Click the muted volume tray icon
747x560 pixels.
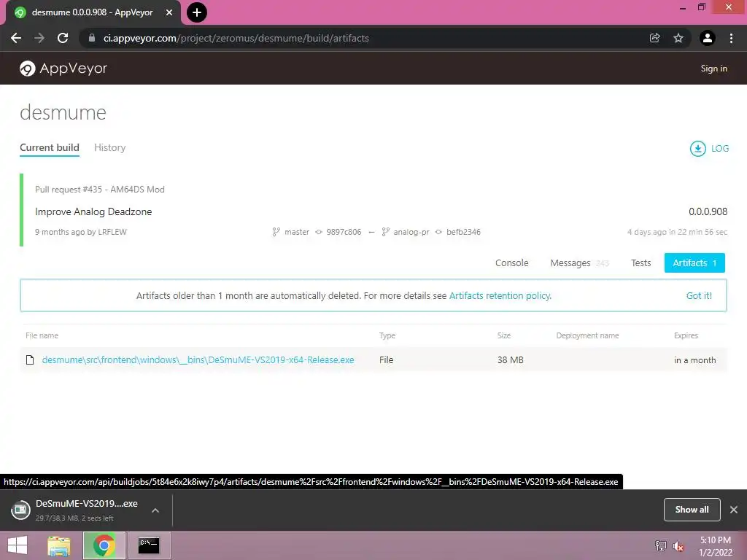[x=678, y=546]
